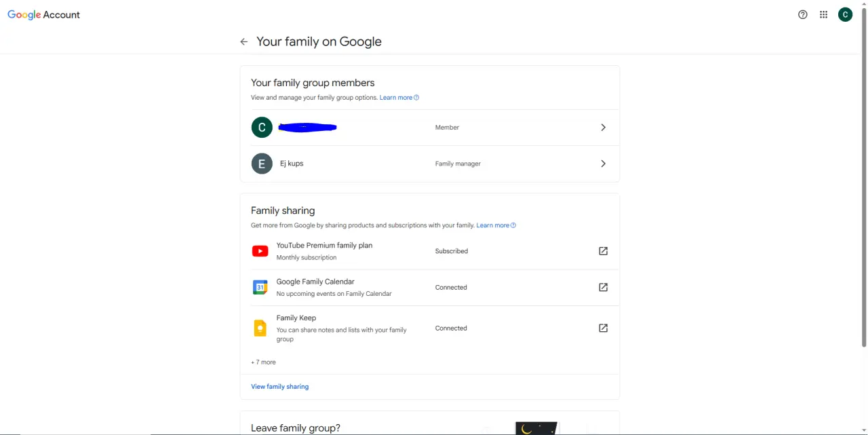Open the account avatar in the top bar
The image size is (868, 435).
845,15
